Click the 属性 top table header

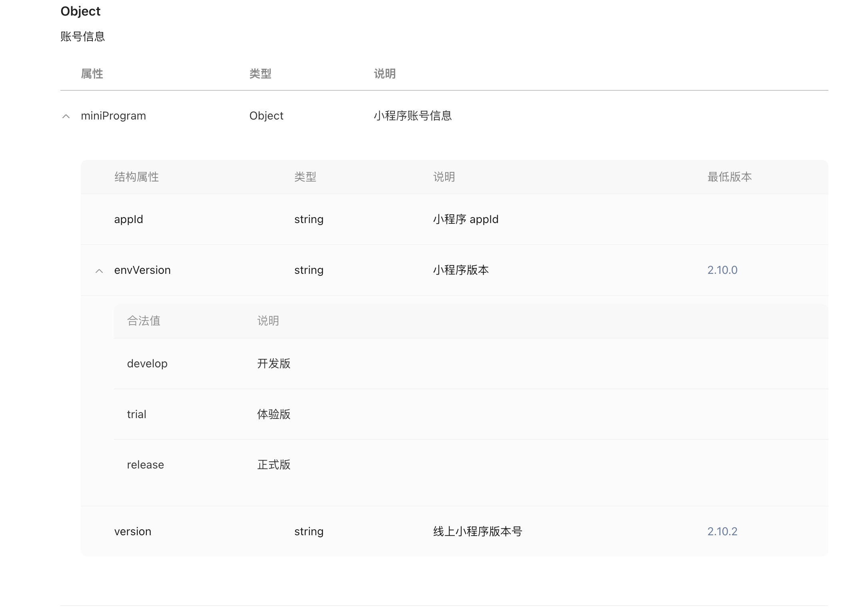[x=92, y=74]
